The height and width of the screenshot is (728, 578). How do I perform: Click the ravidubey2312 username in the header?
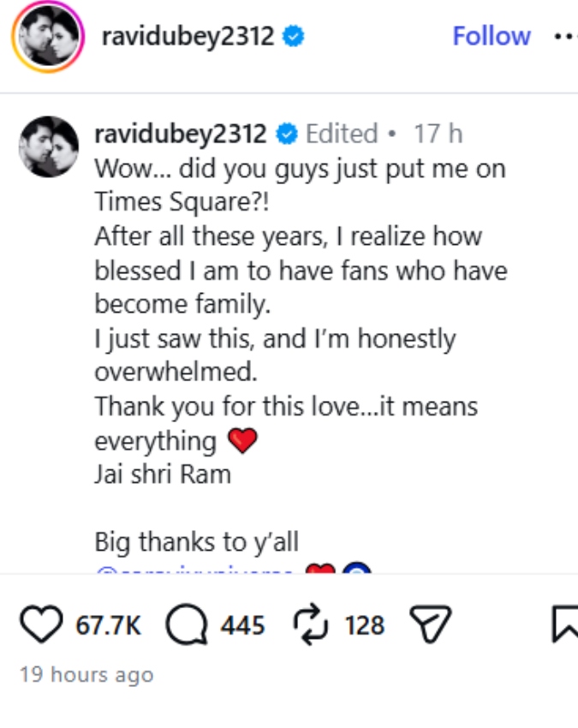pos(188,37)
